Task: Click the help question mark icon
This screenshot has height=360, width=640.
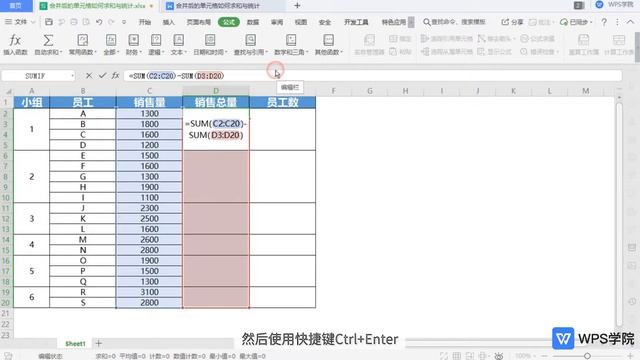Action: tap(604, 22)
